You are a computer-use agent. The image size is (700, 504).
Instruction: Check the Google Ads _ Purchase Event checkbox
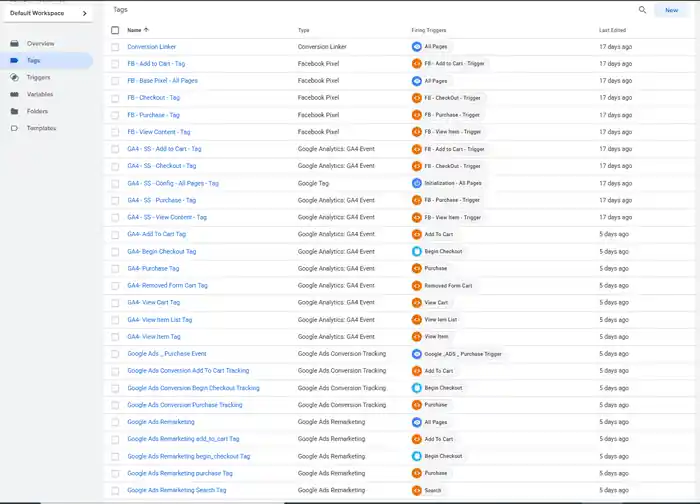click(x=115, y=354)
